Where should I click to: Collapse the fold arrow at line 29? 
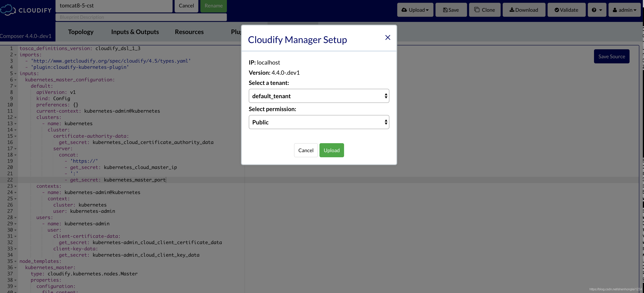pyautogui.click(x=15, y=224)
